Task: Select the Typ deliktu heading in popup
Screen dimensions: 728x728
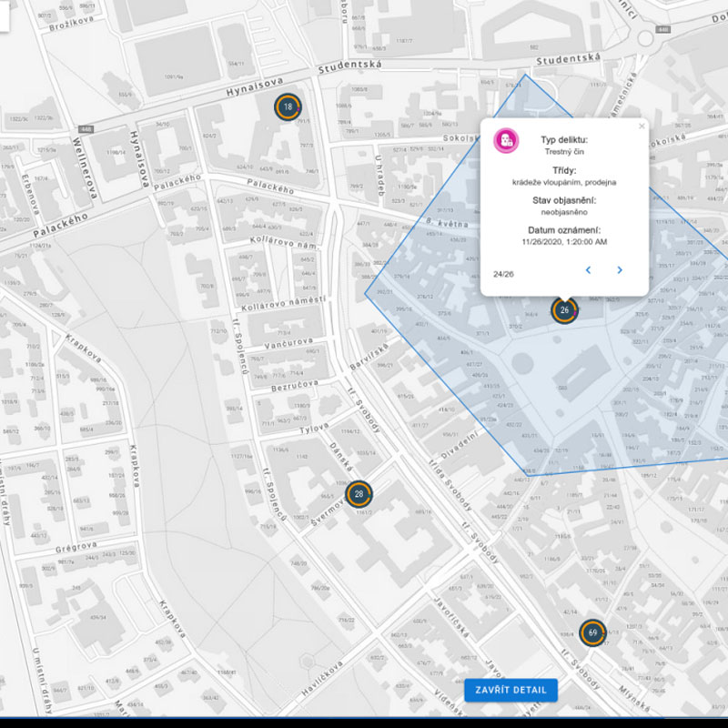Action: pyautogui.click(x=564, y=139)
